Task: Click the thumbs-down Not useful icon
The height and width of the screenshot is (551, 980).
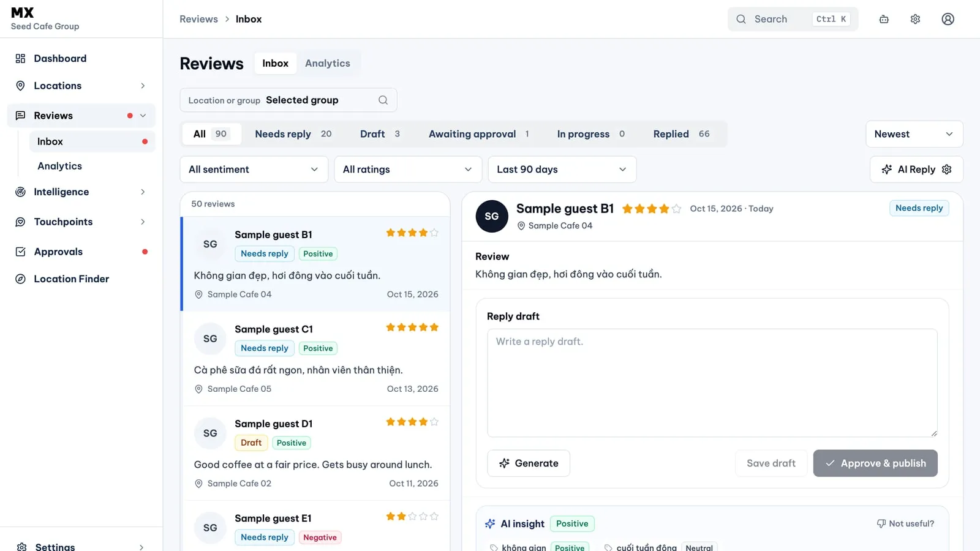Action: 881,523
